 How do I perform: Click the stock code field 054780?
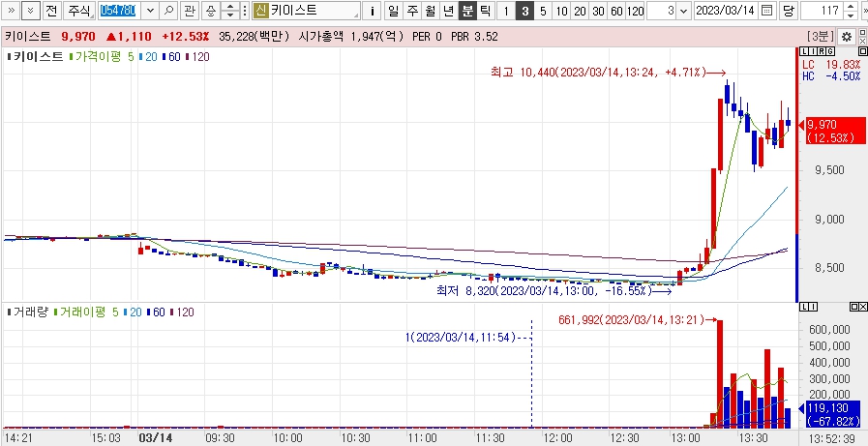click(120, 10)
